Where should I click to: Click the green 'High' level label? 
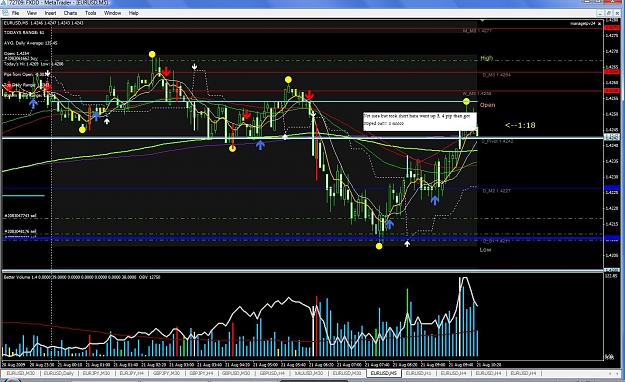(x=486, y=58)
